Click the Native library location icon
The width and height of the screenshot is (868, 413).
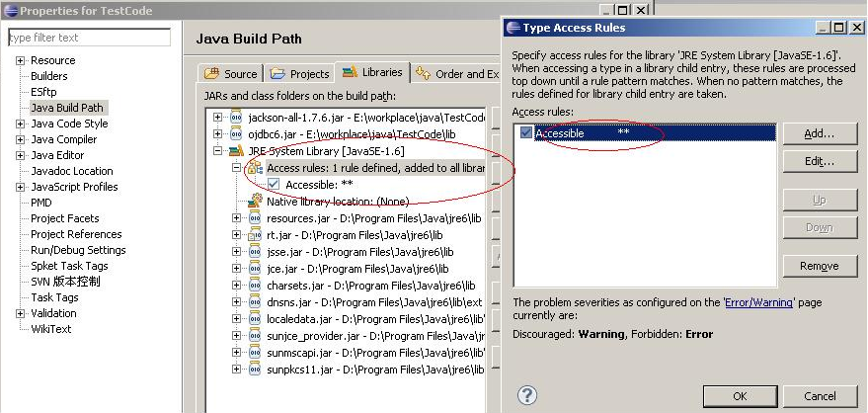[x=255, y=201]
